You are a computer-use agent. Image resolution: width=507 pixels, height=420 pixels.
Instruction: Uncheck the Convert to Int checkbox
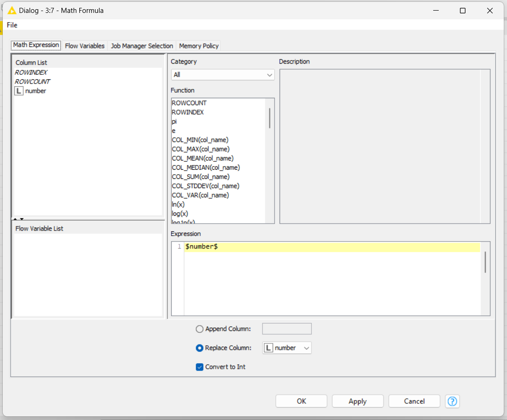(199, 367)
